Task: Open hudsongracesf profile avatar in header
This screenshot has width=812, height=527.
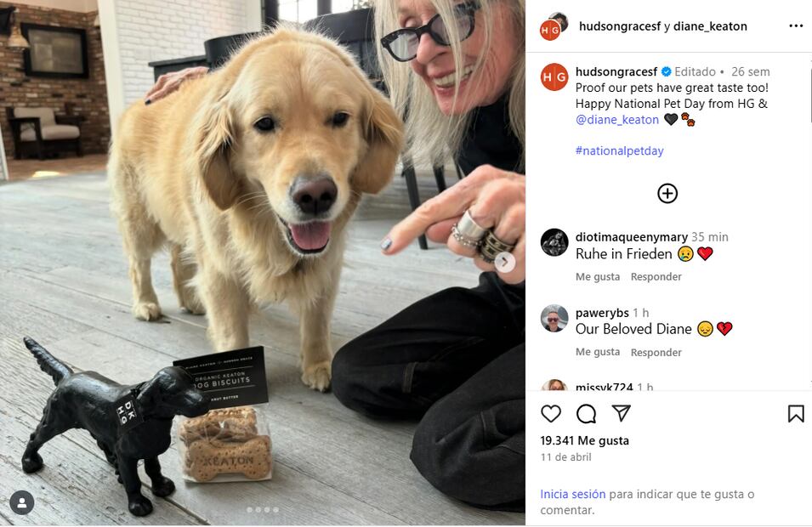Action: tap(554, 26)
